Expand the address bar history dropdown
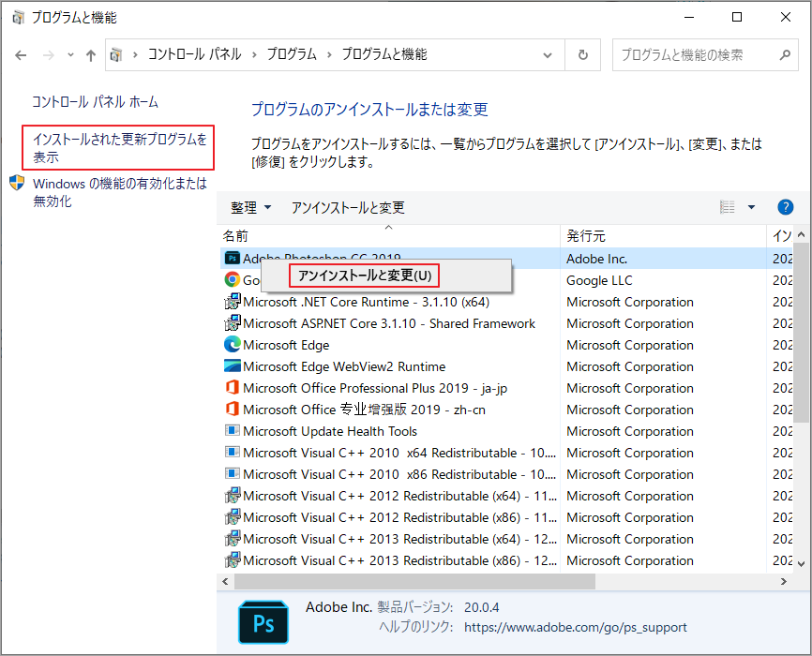The width and height of the screenshot is (812, 656). pyautogui.click(x=548, y=55)
